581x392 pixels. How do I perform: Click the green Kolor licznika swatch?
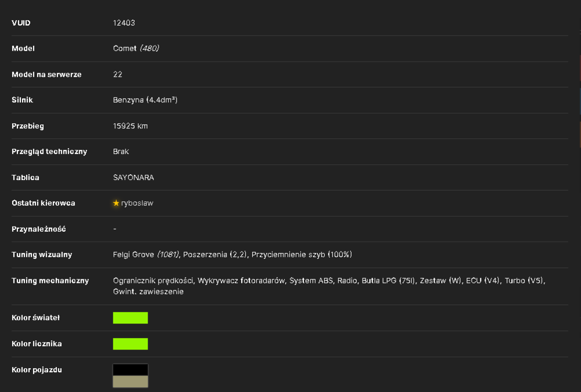[x=130, y=344]
